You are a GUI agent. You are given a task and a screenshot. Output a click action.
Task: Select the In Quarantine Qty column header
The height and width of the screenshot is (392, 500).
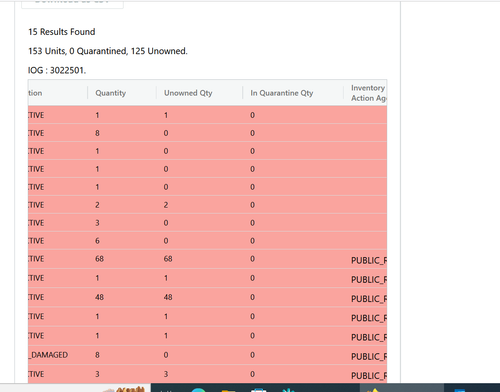[x=282, y=93]
